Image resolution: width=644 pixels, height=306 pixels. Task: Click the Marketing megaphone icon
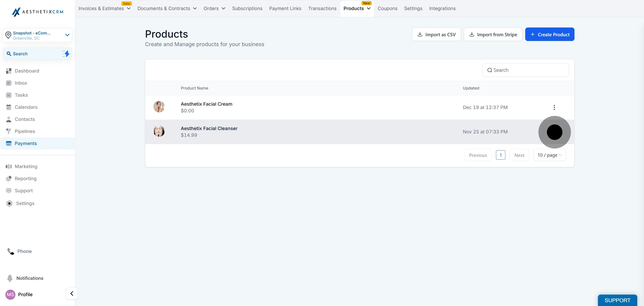[x=9, y=166]
